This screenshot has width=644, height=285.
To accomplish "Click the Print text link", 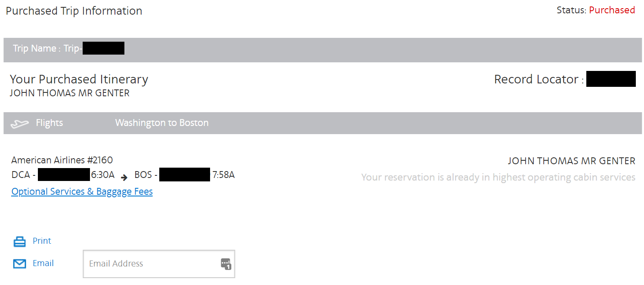I will [x=42, y=241].
